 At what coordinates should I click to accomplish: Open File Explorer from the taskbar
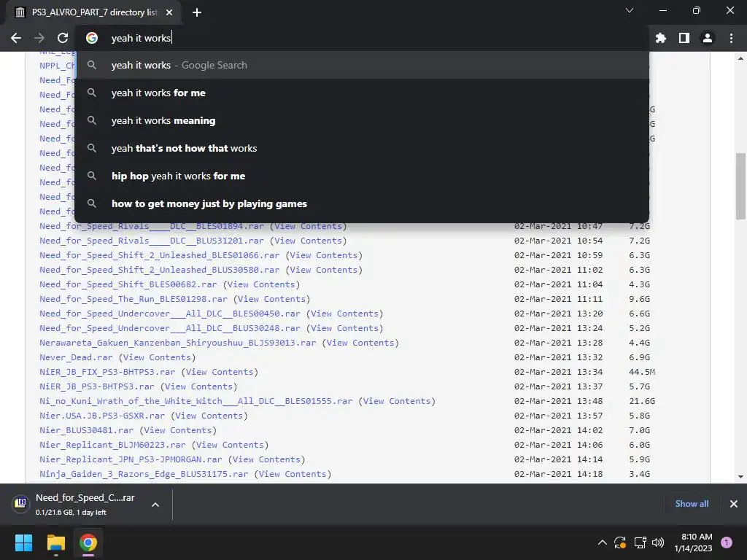point(55,542)
